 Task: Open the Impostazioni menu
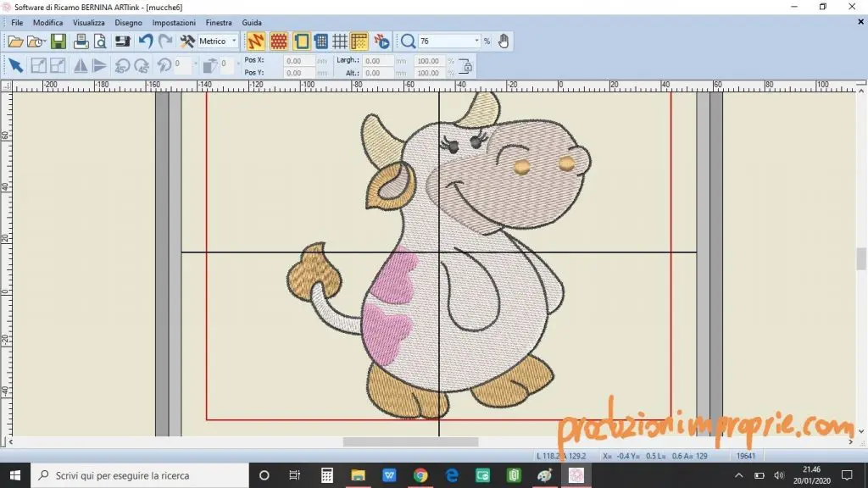tap(174, 23)
